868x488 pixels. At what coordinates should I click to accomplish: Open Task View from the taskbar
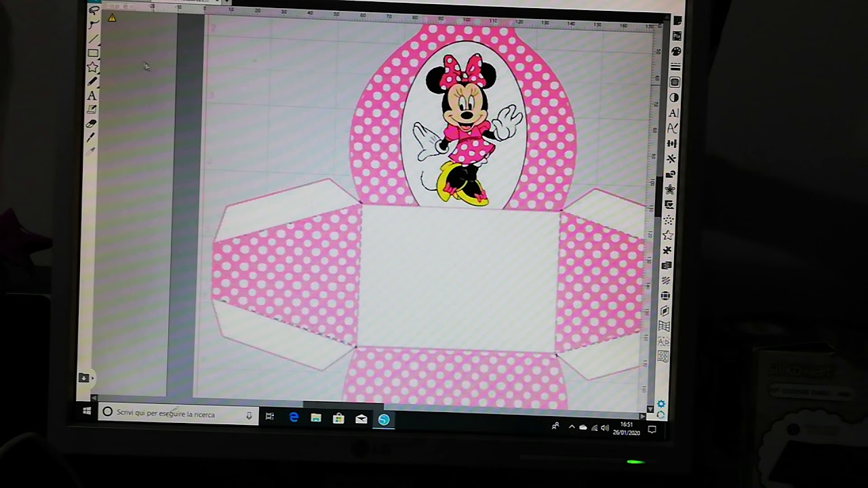click(270, 417)
